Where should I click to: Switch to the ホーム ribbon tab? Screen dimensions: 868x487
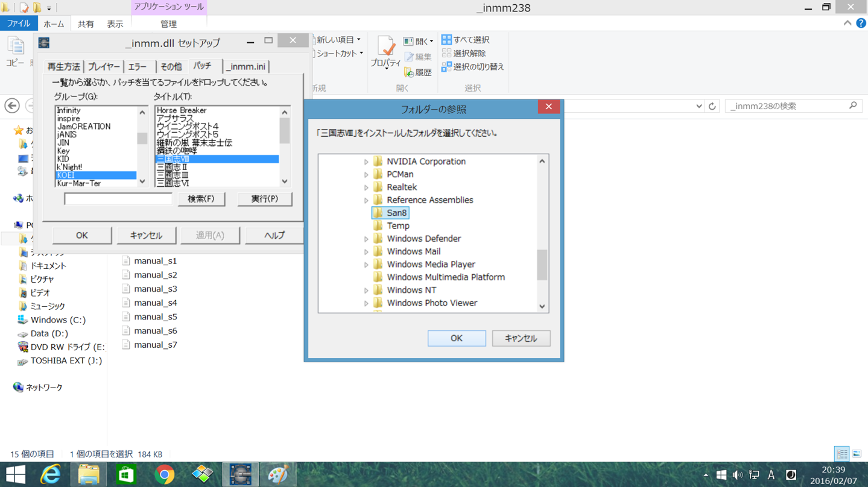[54, 24]
